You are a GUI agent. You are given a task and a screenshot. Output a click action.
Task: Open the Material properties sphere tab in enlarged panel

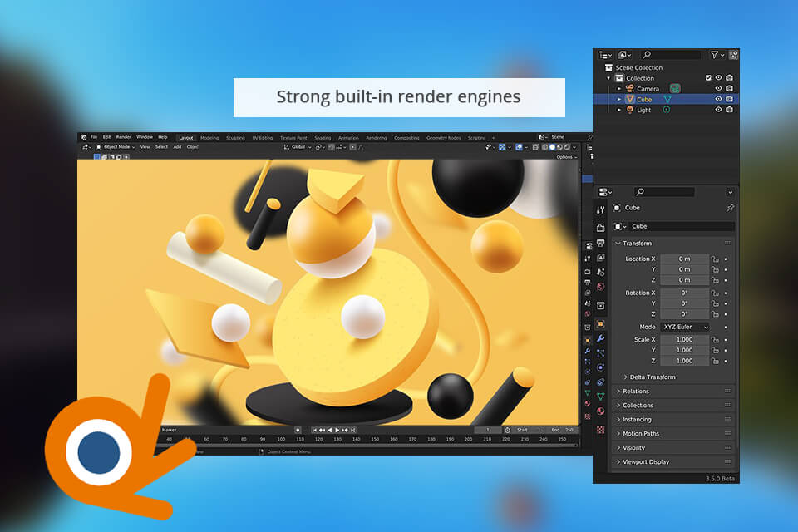point(600,411)
